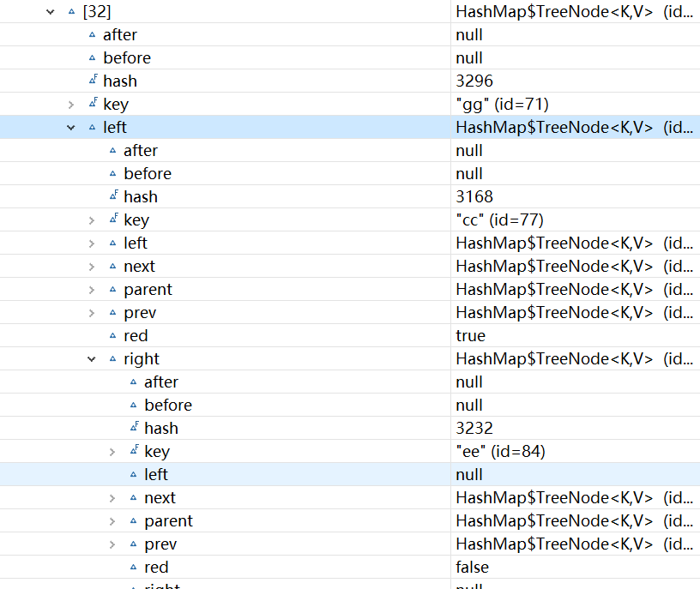Expand the key "ee" node
Screen dimensions: 700x589
(x=112, y=452)
